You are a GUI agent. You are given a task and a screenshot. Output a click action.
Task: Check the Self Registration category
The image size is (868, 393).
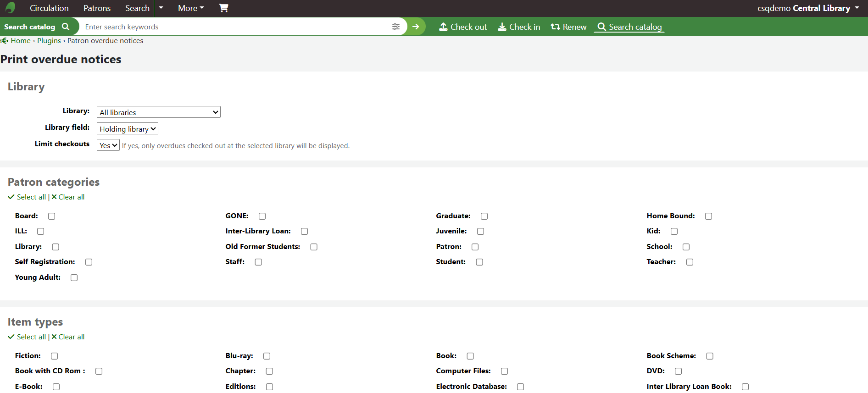(89, 262)
